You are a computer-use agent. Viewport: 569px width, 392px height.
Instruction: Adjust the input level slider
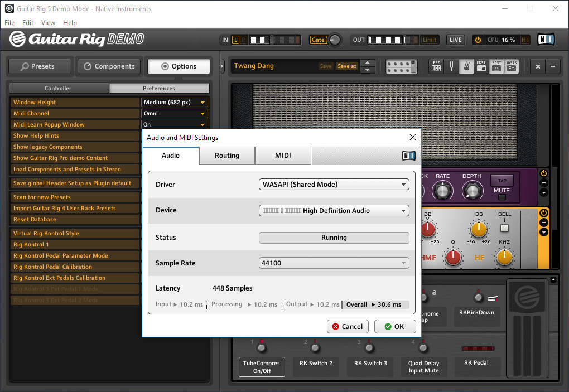tap(272, 40)
